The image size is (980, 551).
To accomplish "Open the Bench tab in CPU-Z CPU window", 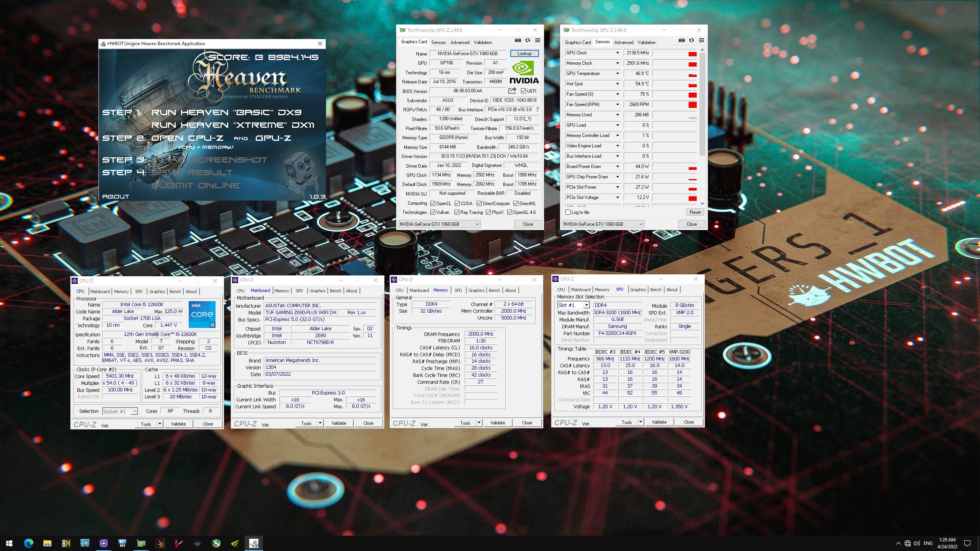I will click(175, 292).
